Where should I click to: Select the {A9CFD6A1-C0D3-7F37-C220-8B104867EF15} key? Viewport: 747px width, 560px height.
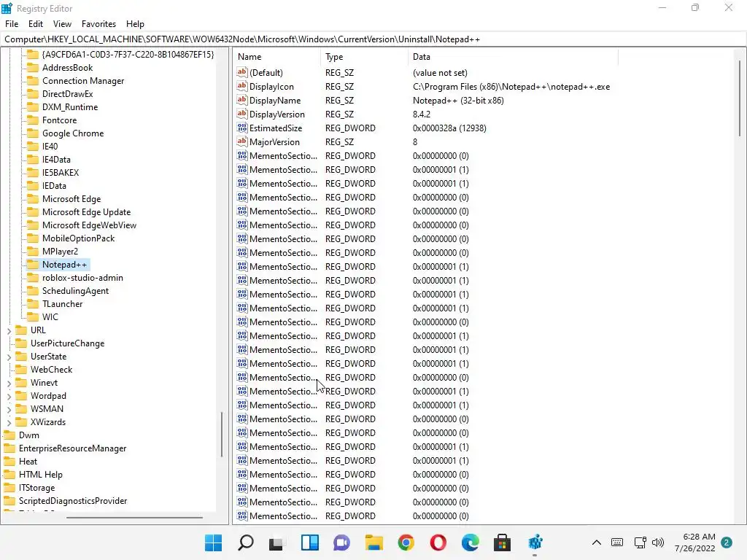click(x=128, y=54)
